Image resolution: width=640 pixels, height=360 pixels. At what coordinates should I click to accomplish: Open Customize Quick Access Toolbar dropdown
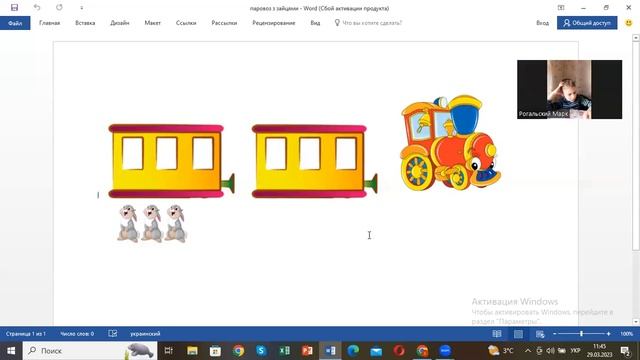coord(82,8)
